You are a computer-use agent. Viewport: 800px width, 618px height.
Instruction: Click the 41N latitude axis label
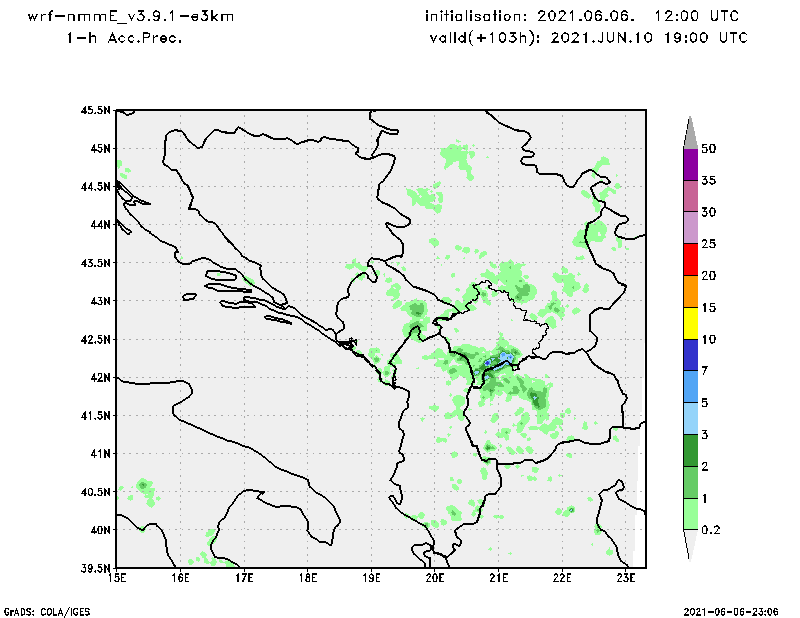pyautogui.click(x=101, y=453)
